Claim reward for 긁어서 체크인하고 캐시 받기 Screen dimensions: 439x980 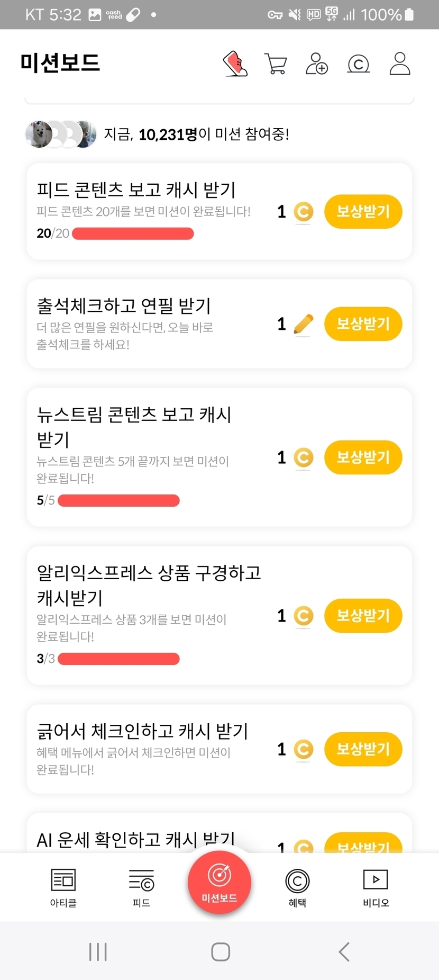363,749
